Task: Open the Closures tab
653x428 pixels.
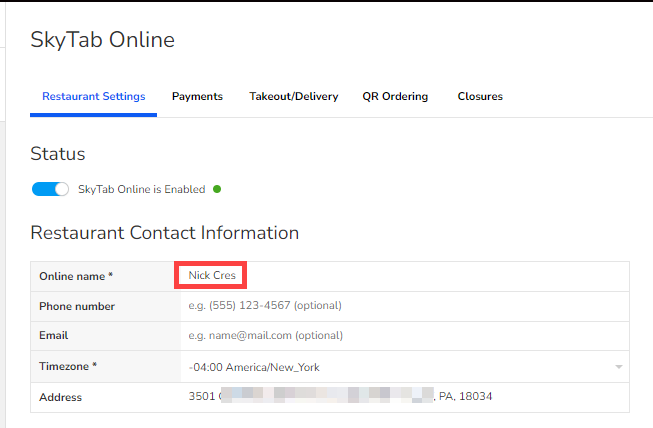Action: point(480,97)
